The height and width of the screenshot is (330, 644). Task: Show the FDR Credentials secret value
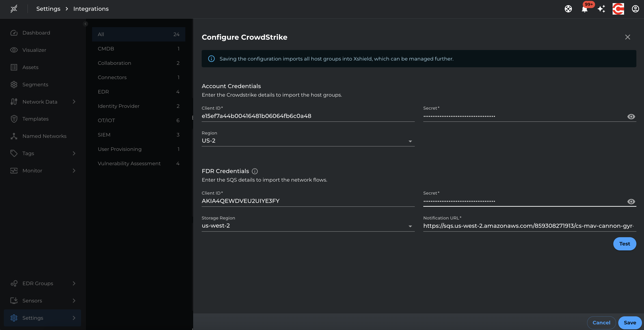click(631, 202)
